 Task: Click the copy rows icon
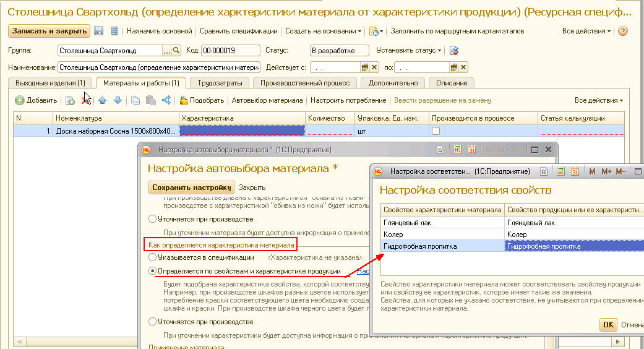[x=135, y=100]
